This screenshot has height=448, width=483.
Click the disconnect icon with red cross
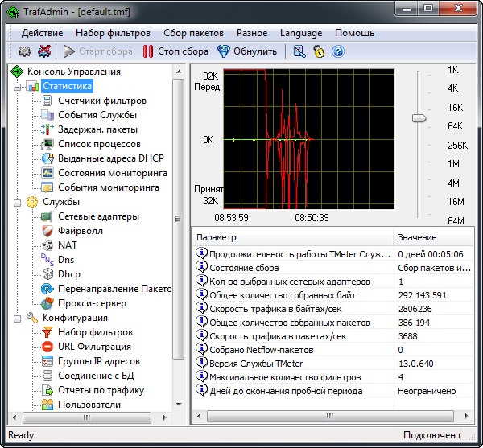point(44,51)
